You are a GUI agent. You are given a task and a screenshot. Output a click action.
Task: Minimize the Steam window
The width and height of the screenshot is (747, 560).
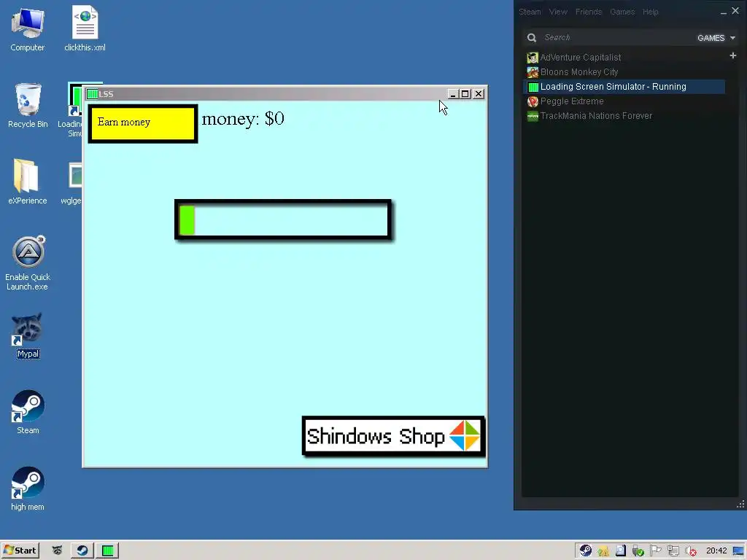pos(723,12)
